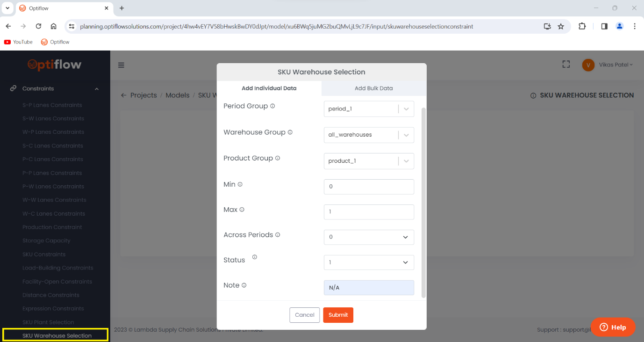
Task: Open the Models breadcrumb link
Action: pyautogui.click(x=177, y=95)
